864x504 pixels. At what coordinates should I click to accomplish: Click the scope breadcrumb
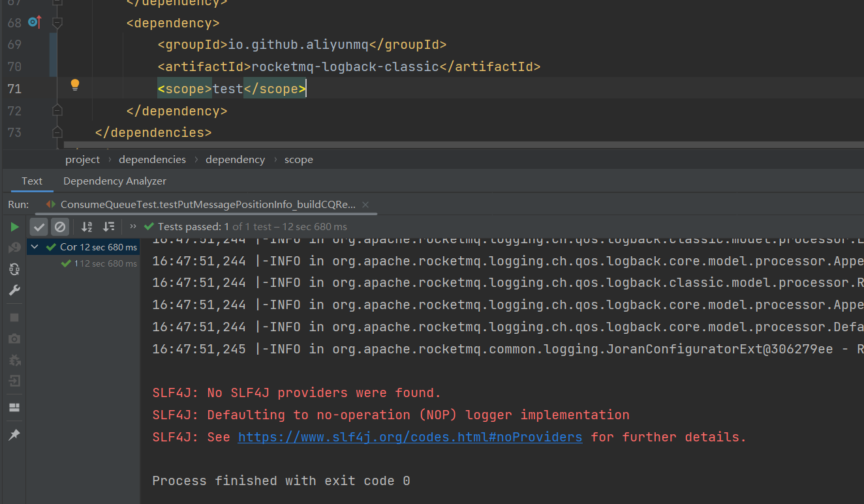pos(298,159)
